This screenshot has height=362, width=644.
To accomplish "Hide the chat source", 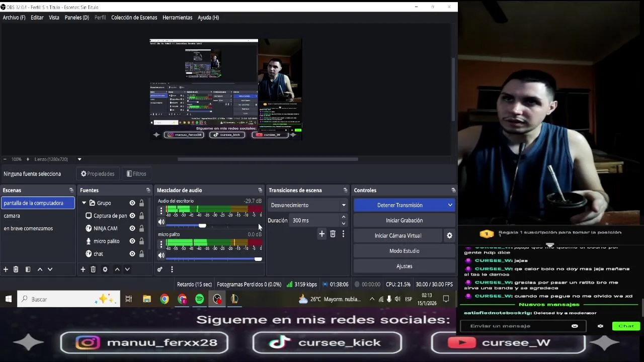I will (x=132, y=254).
